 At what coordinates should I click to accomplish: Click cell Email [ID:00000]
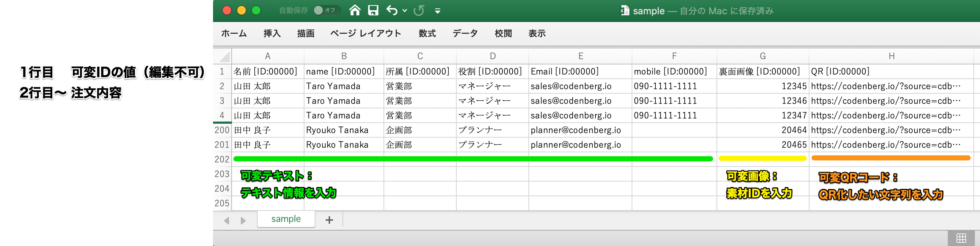(x=580, y=72)
